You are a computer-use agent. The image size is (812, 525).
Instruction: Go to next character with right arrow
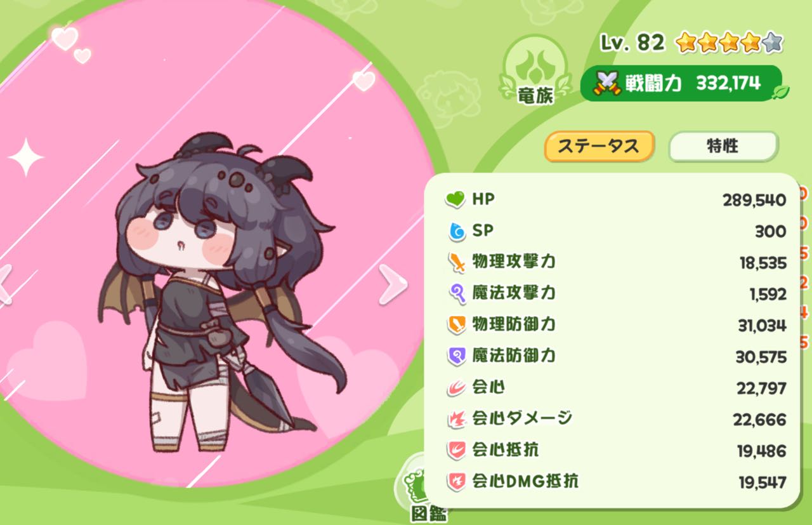click(x=393, y=284)
